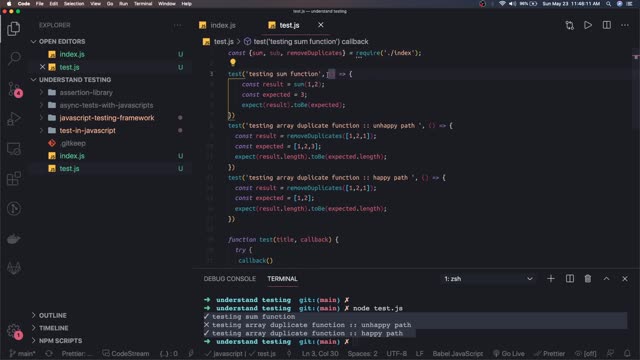Viewport: 640px width, 360px height.
Task: Click 'test.js' in the breadcrumb
Action: click(223, 42)
